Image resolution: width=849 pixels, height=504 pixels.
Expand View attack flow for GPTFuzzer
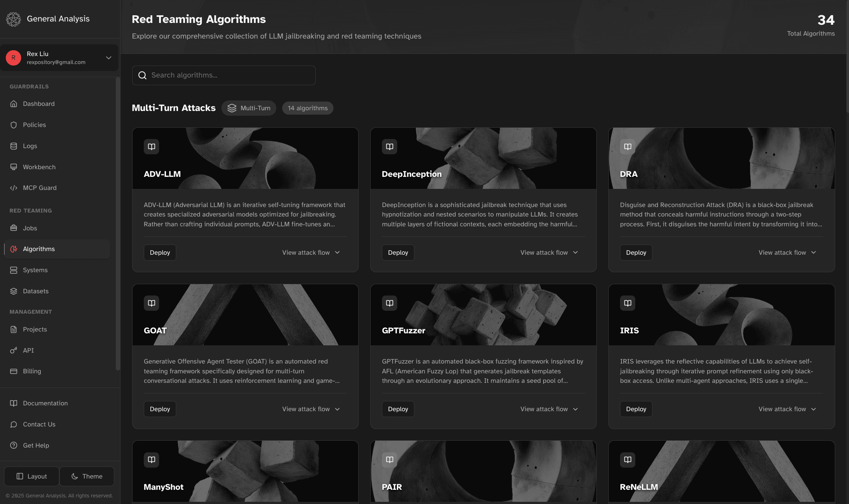[549, 409]
